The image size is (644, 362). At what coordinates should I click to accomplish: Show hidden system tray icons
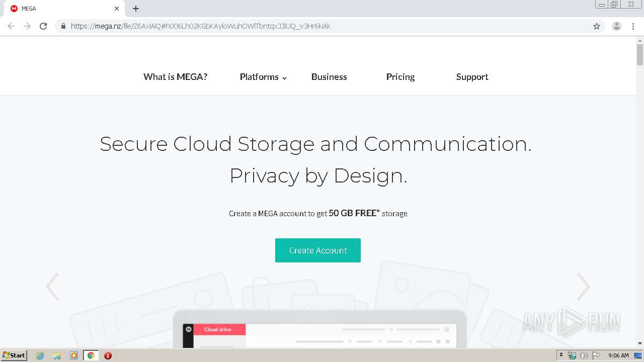point(561,355)
